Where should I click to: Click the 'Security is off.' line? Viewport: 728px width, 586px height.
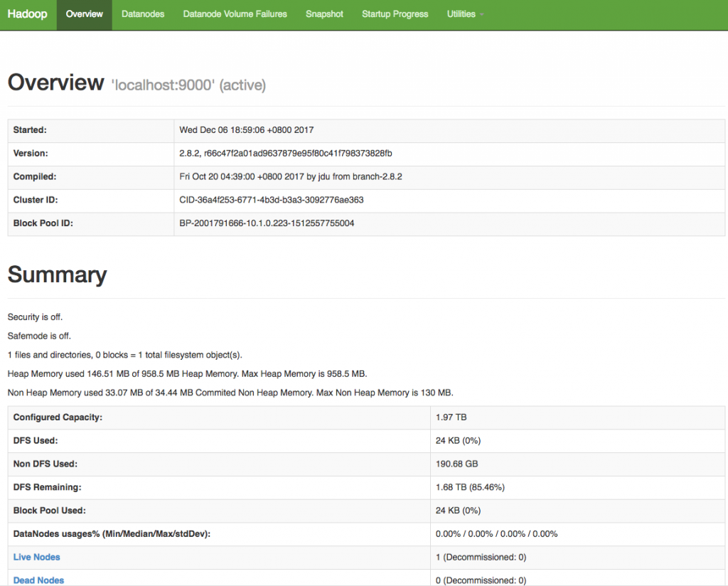pyautogui.click(x=35, y=317)
